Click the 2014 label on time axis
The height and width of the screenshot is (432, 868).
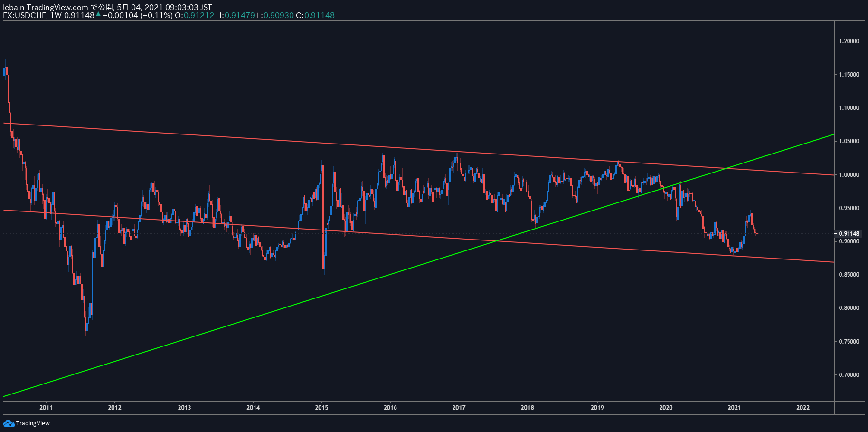[253, 407]
